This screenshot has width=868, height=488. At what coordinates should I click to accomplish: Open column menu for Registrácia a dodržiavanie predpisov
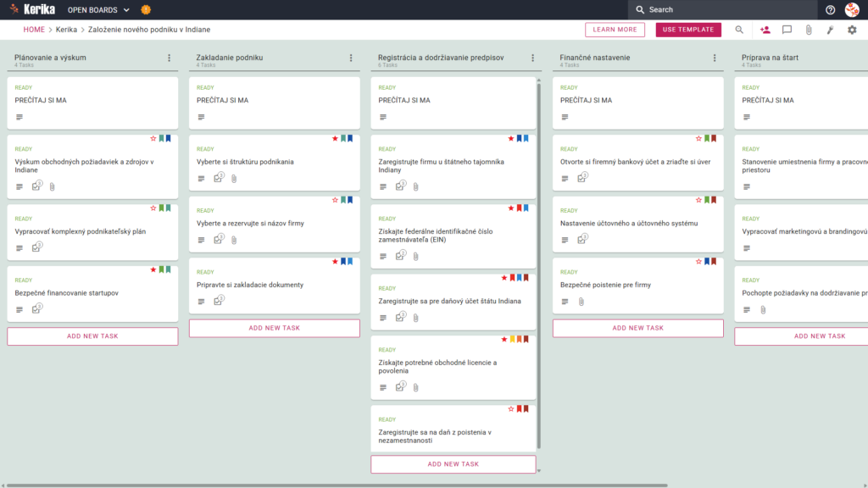click(x=533, y=58)
